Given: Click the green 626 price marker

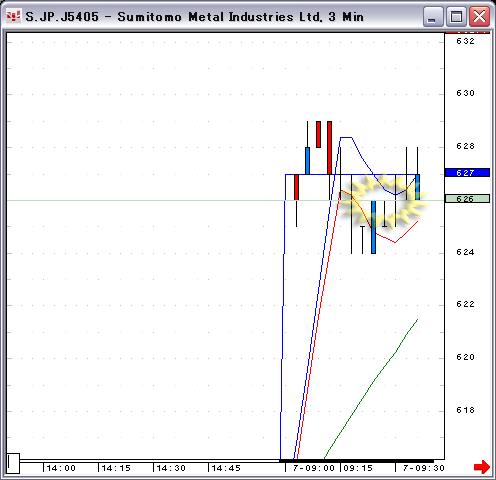Looking at the screenshot, I should point(467,199).
